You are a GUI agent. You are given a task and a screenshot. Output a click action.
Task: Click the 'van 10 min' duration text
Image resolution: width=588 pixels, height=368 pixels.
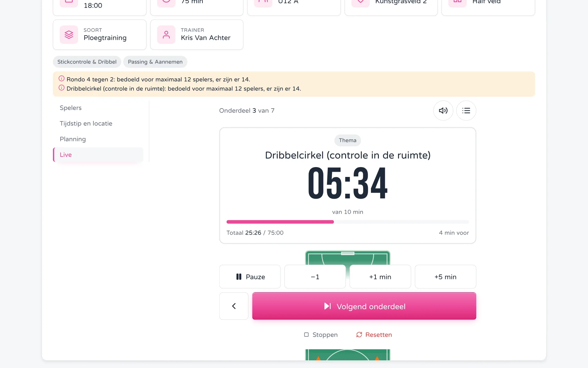coord(348,212)
